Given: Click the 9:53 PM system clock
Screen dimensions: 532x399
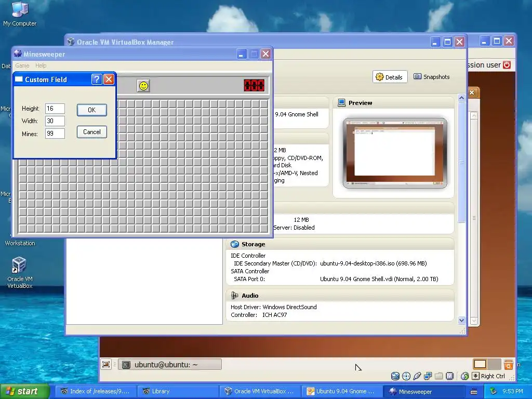Looking at the screenshot, I should 512,391.
